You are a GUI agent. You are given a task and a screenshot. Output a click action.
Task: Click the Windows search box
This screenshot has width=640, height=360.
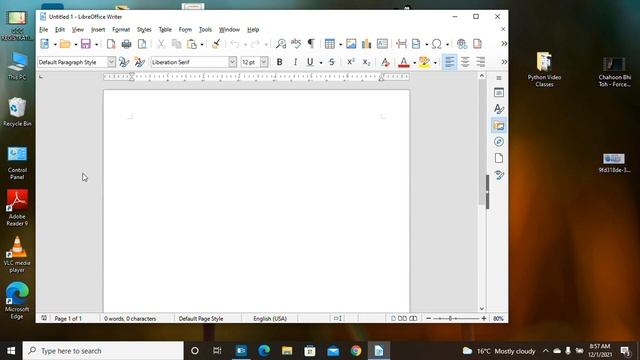(x=103, y=351)
